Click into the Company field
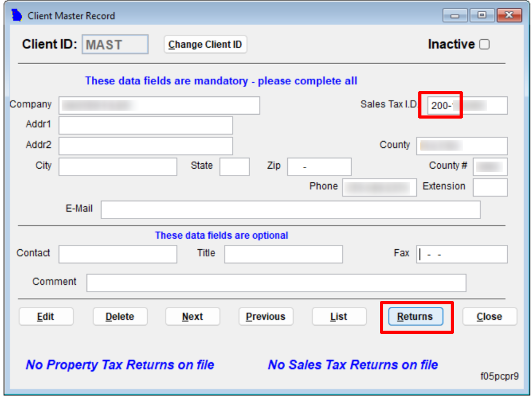Viewport: 532px width, 397px height. tap(159, 105)
